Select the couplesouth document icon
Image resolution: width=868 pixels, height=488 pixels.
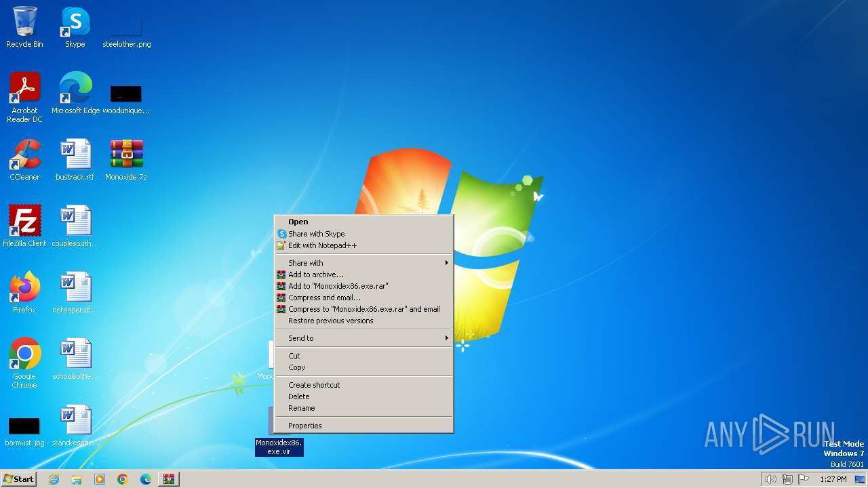[75, 226]
